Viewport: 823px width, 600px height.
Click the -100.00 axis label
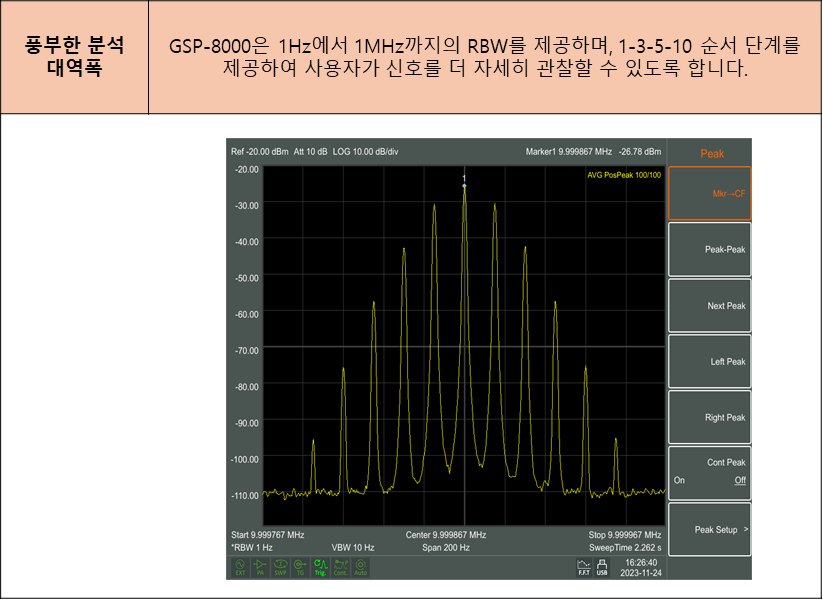[x=245, y=459]
